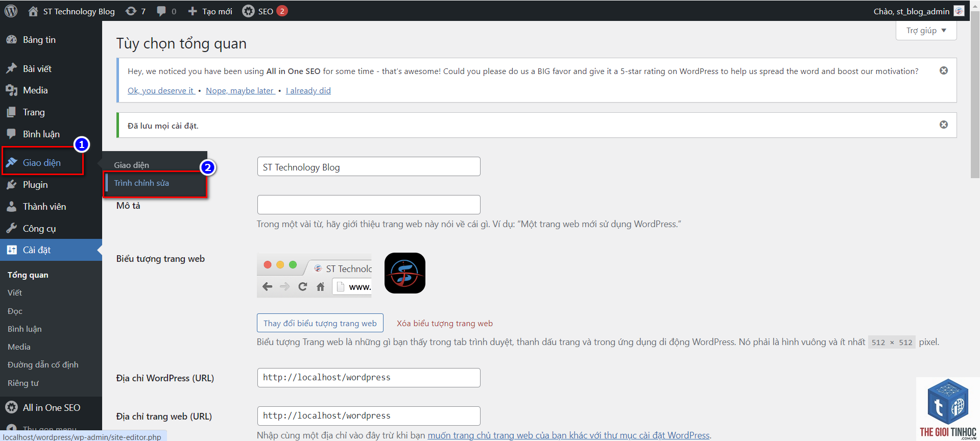
Task: Select Tổng quan settings submenu
Action: tap(28, 275)
